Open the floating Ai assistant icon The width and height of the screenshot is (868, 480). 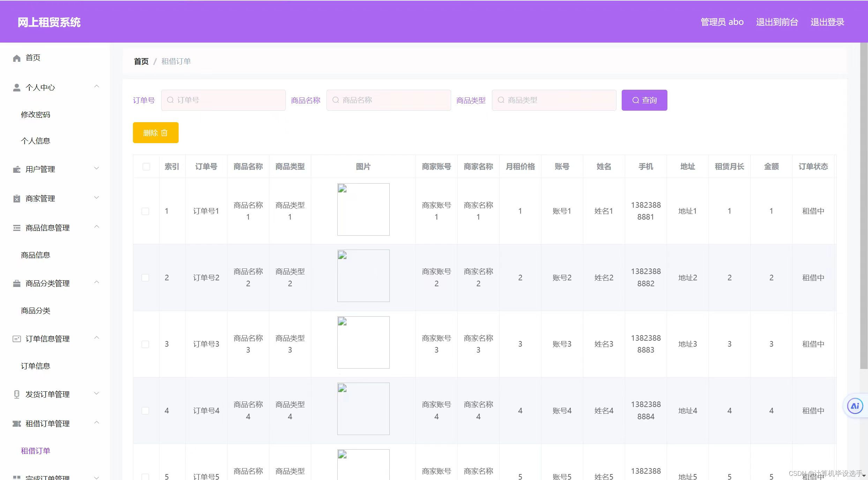[x=855, y=406]
